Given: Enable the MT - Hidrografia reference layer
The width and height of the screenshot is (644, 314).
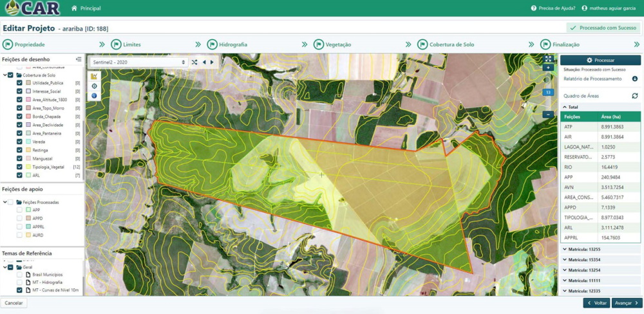Looking at the screenshot, I should click(19, 282).
